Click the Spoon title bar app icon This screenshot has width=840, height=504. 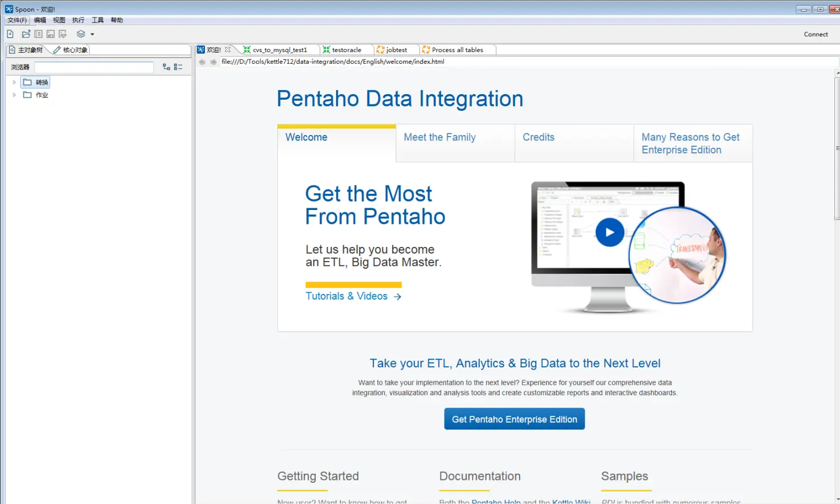point(9,9)
